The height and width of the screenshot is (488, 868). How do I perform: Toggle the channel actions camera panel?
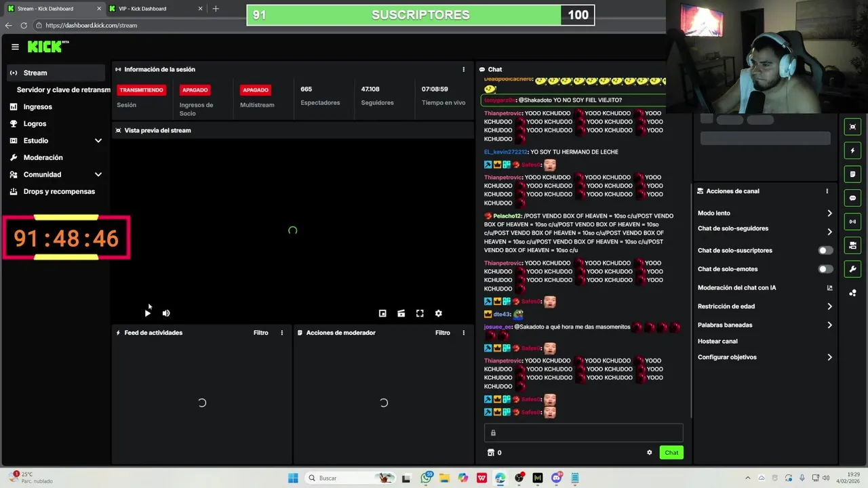coord(852,245)
